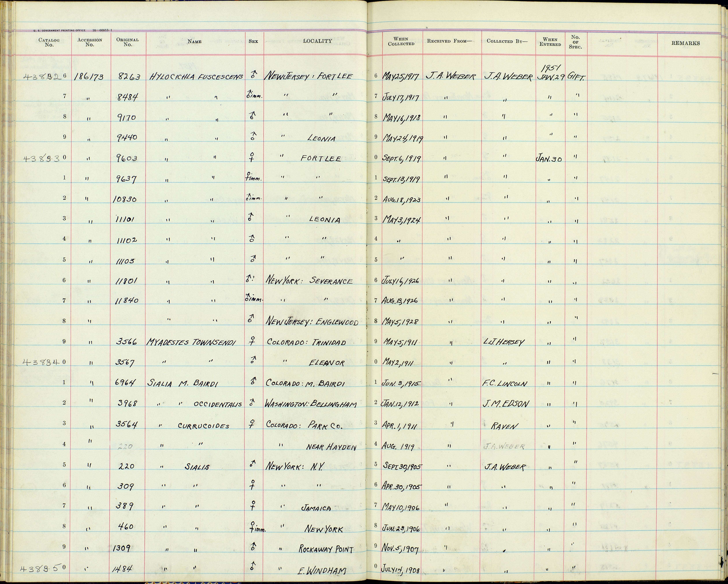Click locality 'New York: Severance'
This screenshot has height=584, width=728.
(310, 281)
